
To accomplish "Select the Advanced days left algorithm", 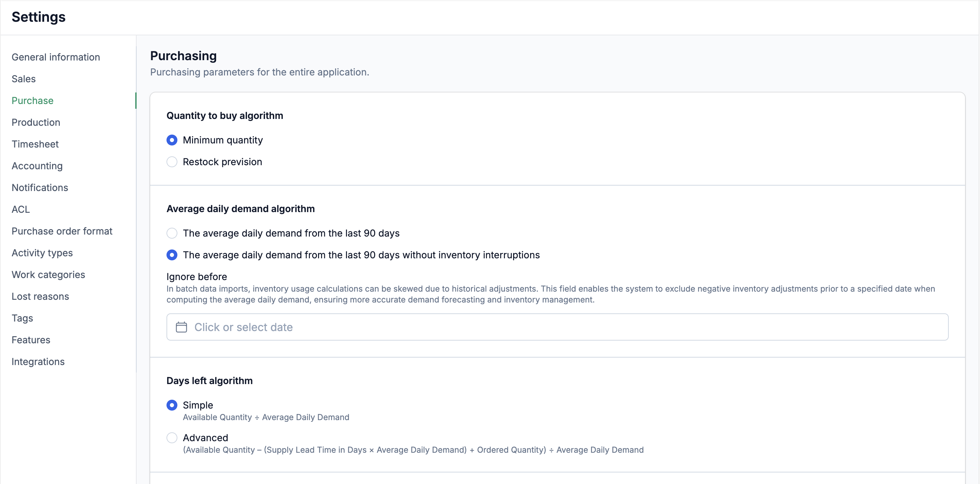I will [x=172, y=437].
